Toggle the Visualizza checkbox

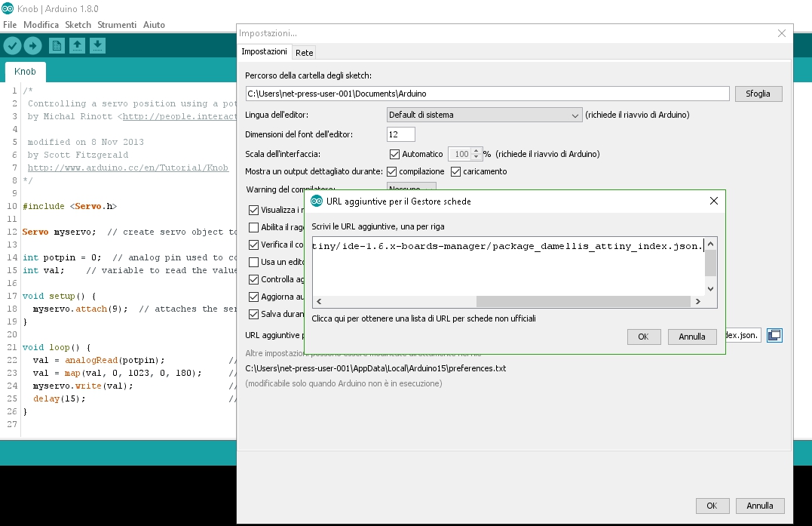(x=254, y=210)
